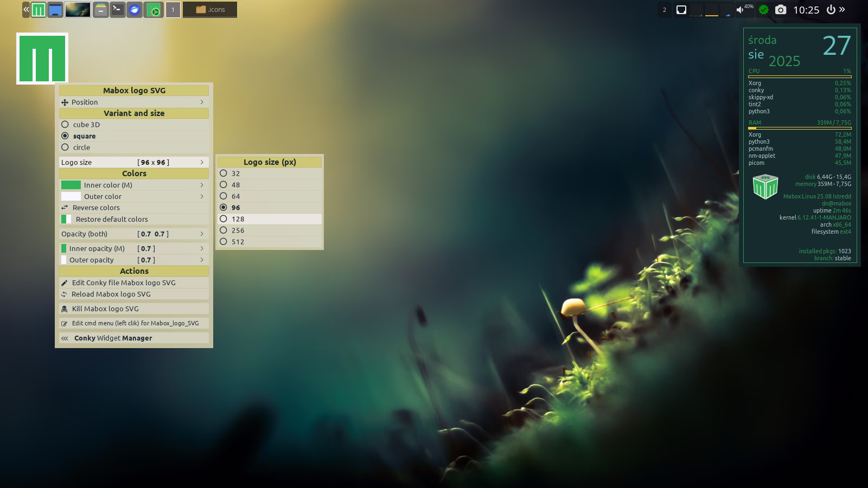The image size is (868, 488).
Task: Click Reload Mabox logo SVG
Action: (x=111, y=294)
